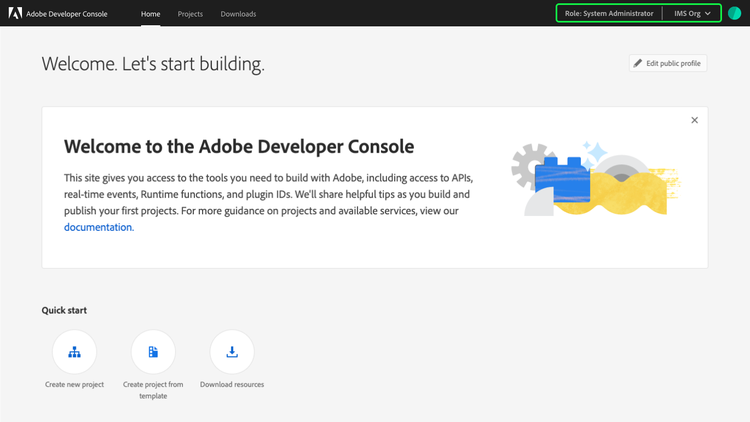Screen dimensions: 750x422
Task: Open the green user avatar menu
Action: tap(734, 14)
